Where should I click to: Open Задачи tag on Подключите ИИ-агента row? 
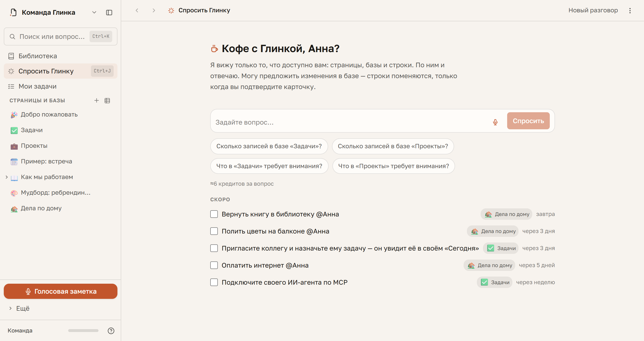pos(494,282)
